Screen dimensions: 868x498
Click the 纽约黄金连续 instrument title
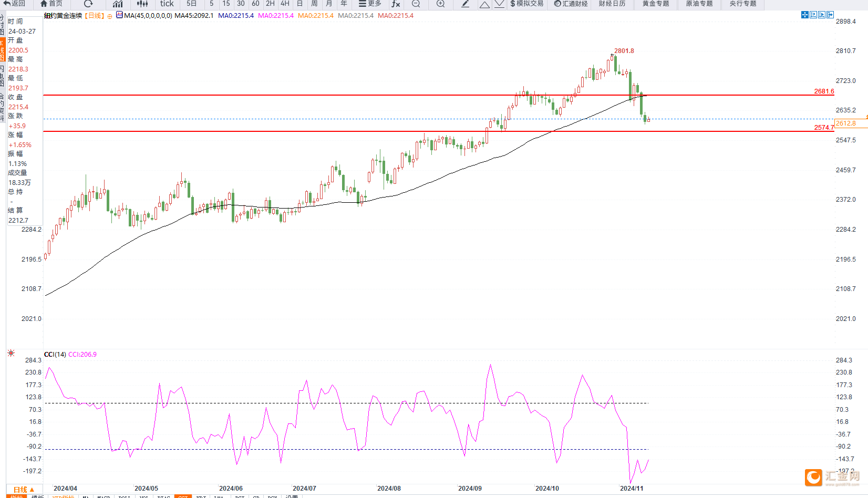point(63,16)
